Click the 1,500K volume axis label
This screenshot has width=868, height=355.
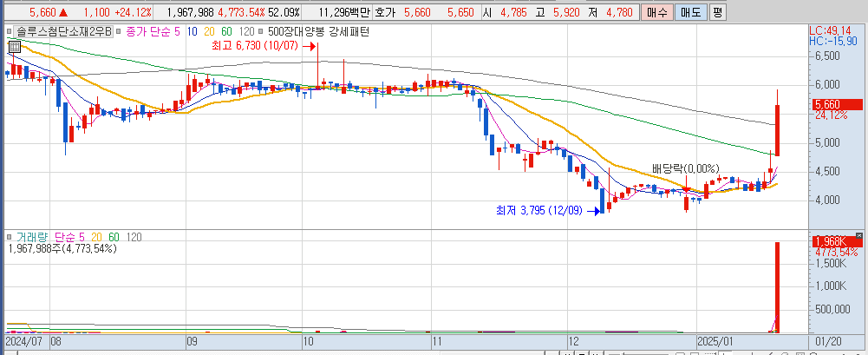click(x=829, y=263)
